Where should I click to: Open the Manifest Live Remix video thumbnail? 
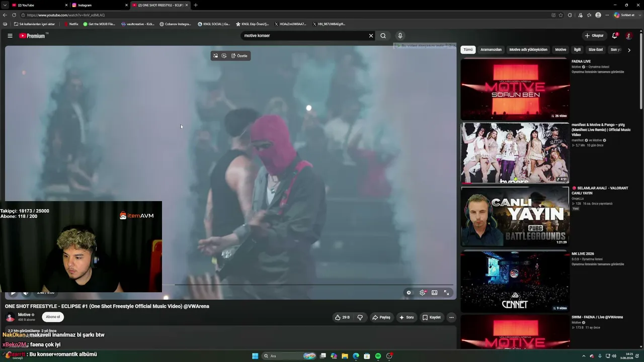pyautogui.click(x=515, y=153)
